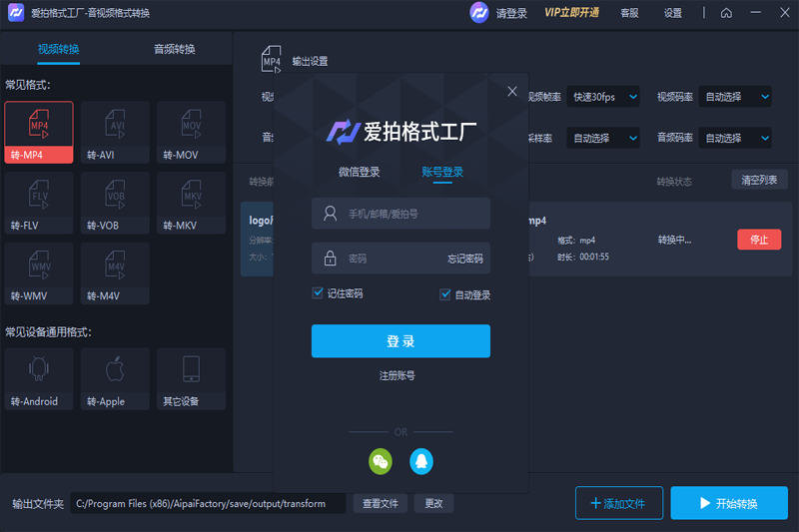Click the 输出设置 heading text

tap(310, 62)
